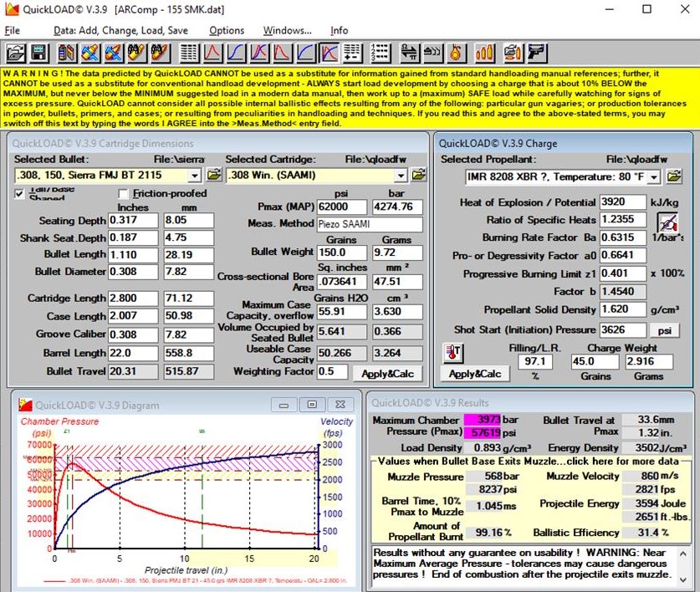Open cartridge file folder icon beside .308 Win.
700x592 pixels.
pyautogui.click(x=419, y=175)
